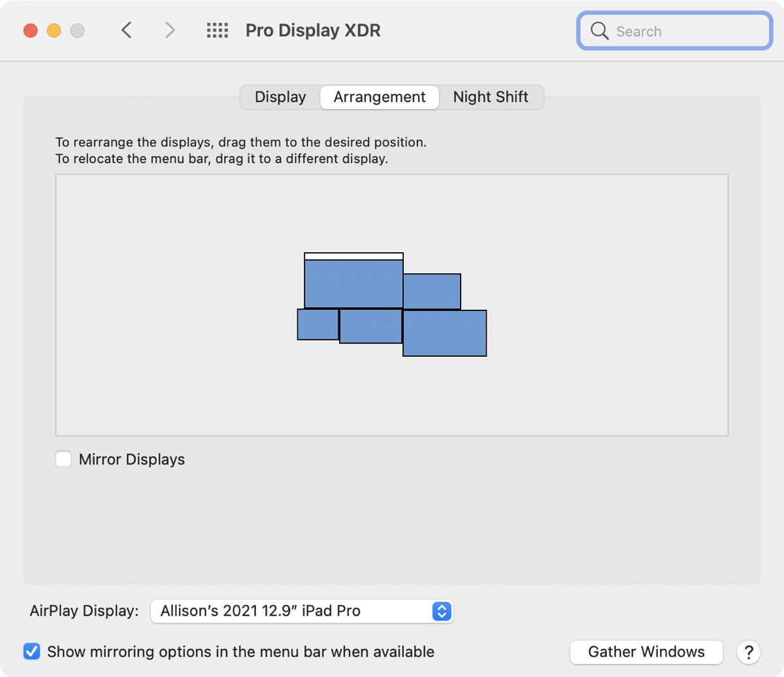
Task: Uncheck Show mirroring options in menu bar
Action: coord(31,652)
